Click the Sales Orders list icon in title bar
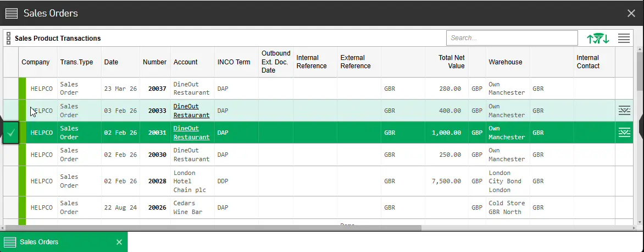 [x=11, y=13]
